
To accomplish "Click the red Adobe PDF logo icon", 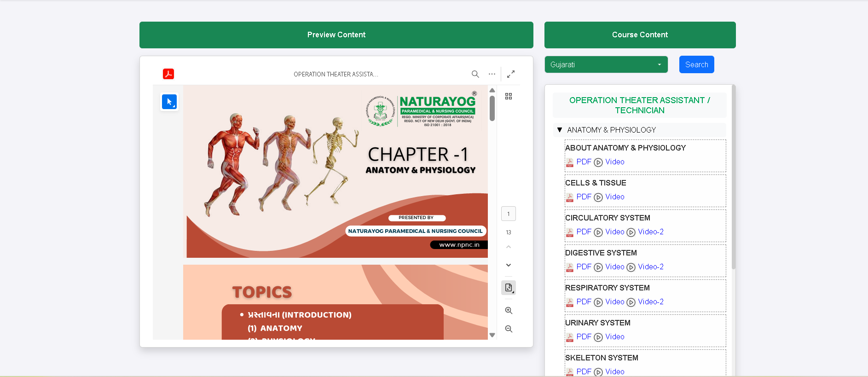I will point(168,74).
